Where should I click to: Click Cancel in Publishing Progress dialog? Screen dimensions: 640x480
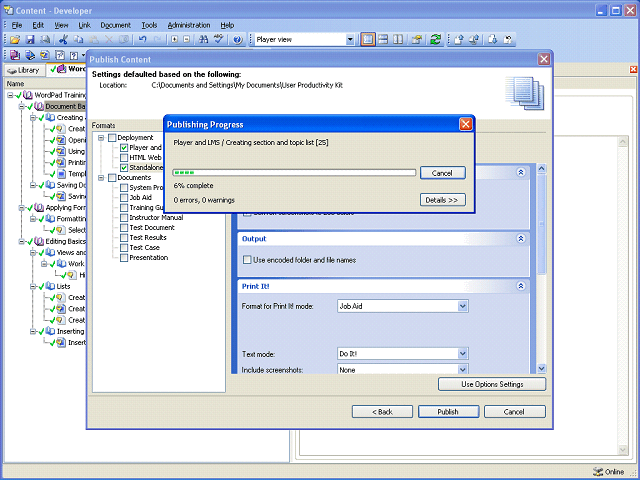[x=442, y=173]
